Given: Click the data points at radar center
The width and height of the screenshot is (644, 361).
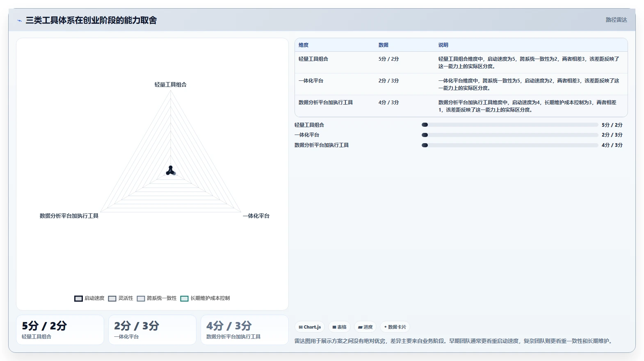Looking at the screenshot, I should click(x=171, y=171).
